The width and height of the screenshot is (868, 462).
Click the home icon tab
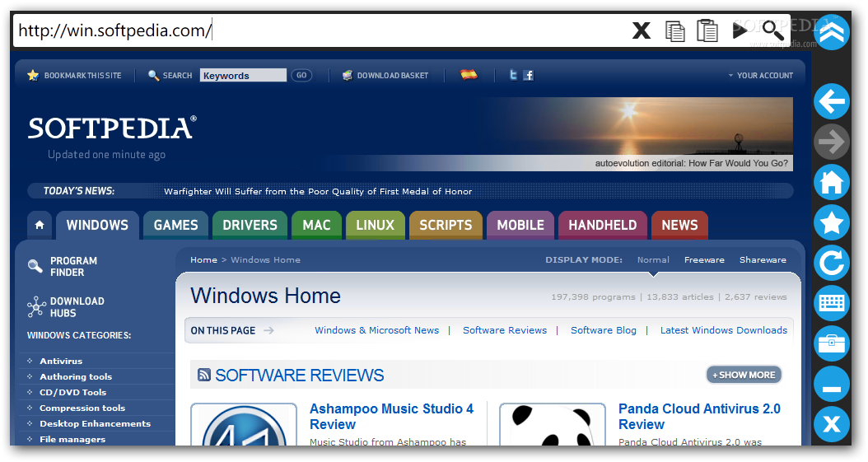[x=40, y=225]
